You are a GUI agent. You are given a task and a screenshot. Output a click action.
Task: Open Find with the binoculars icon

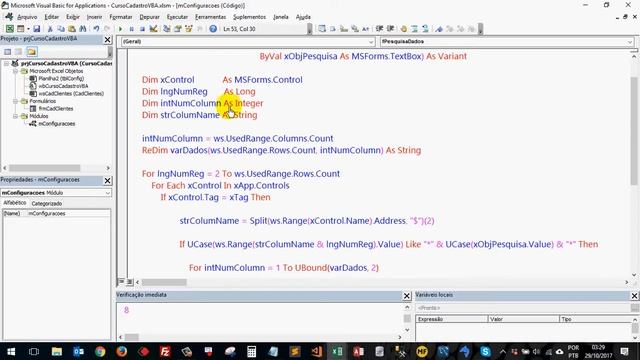[83, 29]
